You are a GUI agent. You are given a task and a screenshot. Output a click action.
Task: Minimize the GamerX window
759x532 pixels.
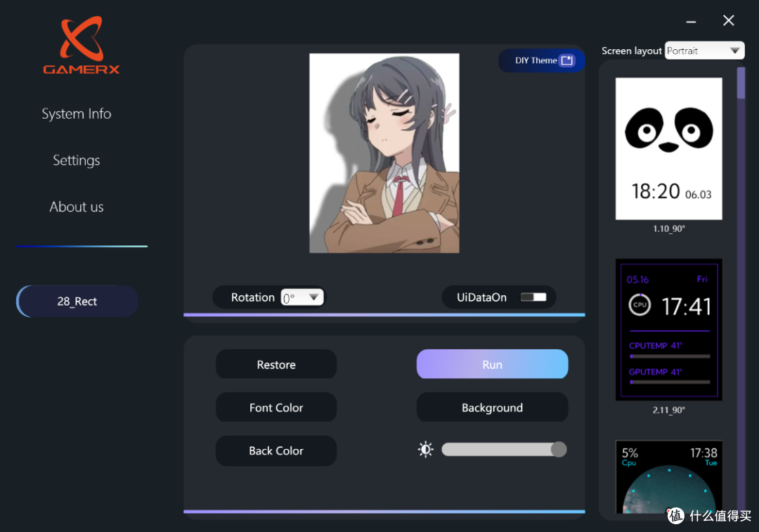(692, 22)
